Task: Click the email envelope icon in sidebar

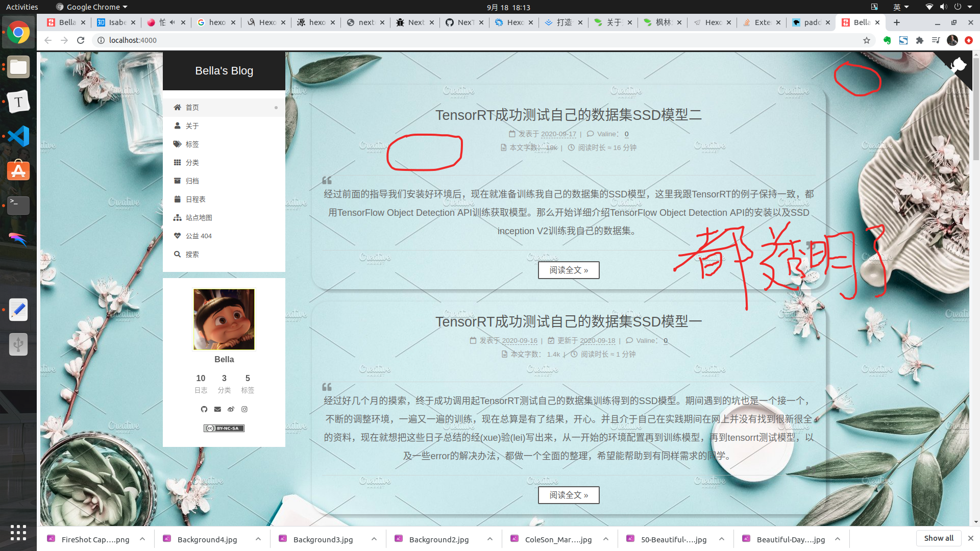Action: tap(217, 409)
